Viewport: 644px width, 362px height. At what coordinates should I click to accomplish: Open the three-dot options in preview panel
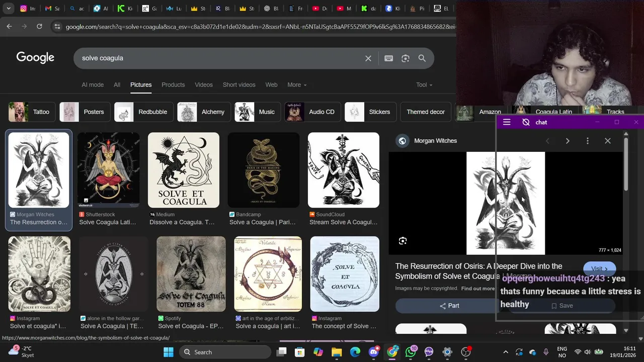point(587,141)
